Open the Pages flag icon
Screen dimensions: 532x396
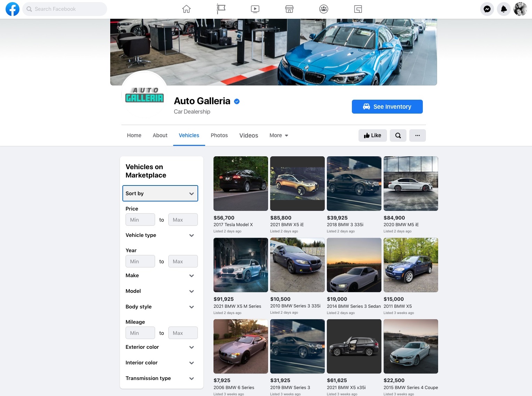click(x=221, y=9)
